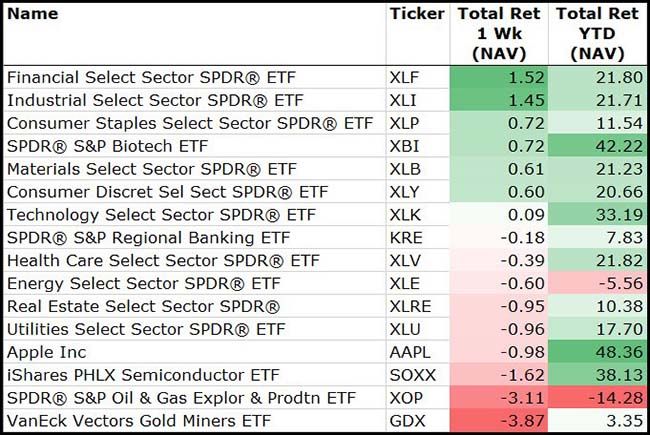Click the XLI ticker cell
Screen dimensions: 650x435
(404, 98)
